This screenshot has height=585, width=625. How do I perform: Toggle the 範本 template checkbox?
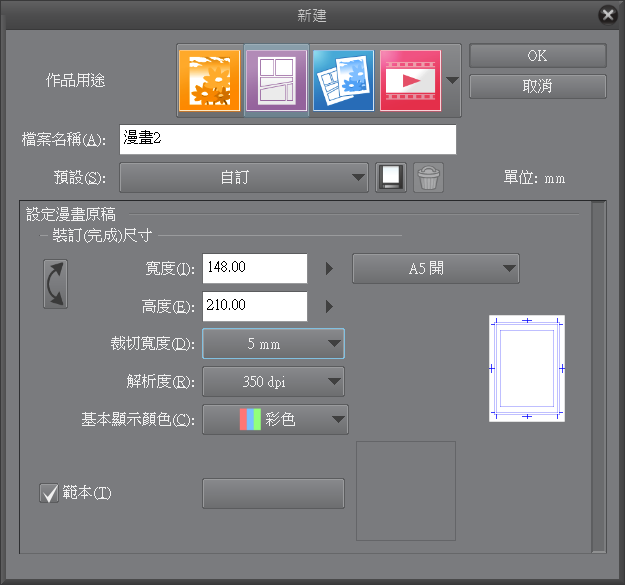pos(49,493)
